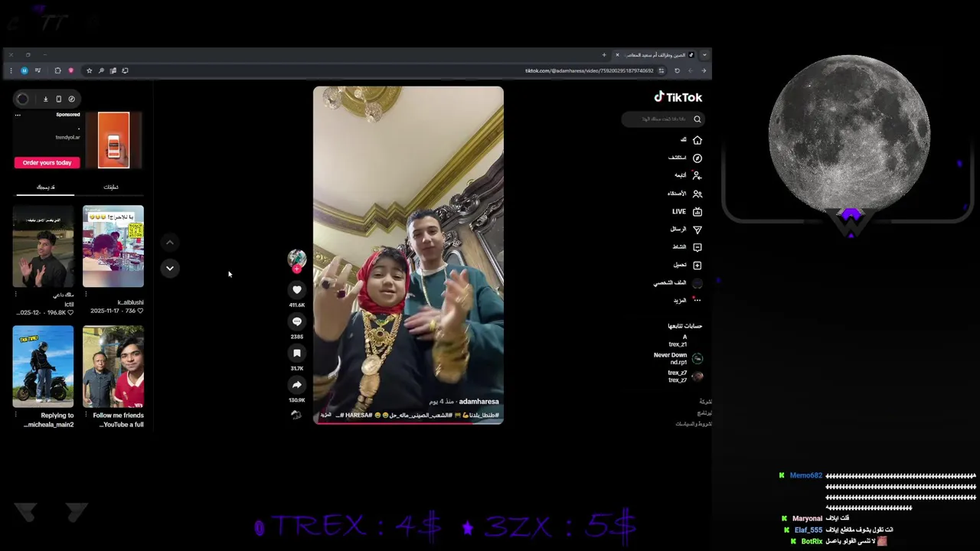Like the adamharesa video with the heart icon
The image size is (980, 551).
point(297,289)
